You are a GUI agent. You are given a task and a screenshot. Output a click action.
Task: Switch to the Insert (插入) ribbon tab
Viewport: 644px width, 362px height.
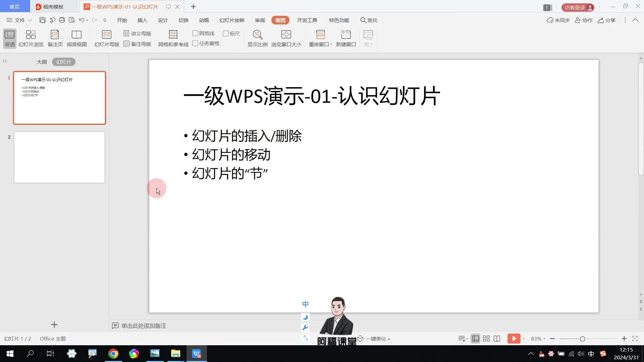tap(142, 20)
